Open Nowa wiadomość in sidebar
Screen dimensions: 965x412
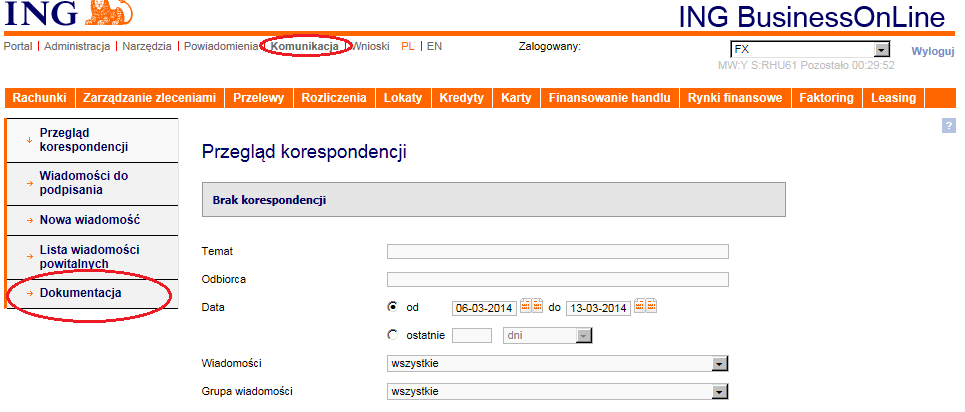click(92, 220)
